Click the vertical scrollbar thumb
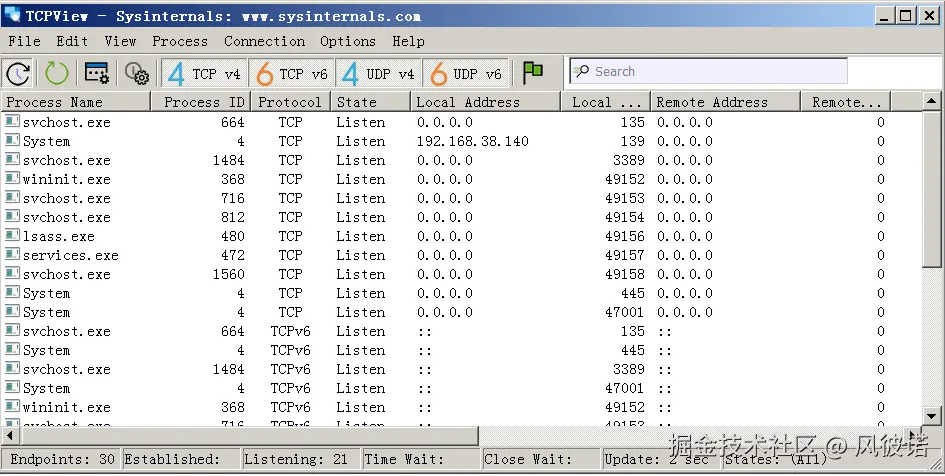 tap(932, 188)
